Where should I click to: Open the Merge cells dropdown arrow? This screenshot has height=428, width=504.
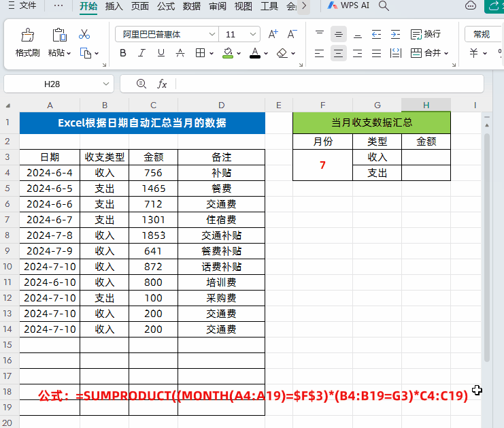point(446,53)
